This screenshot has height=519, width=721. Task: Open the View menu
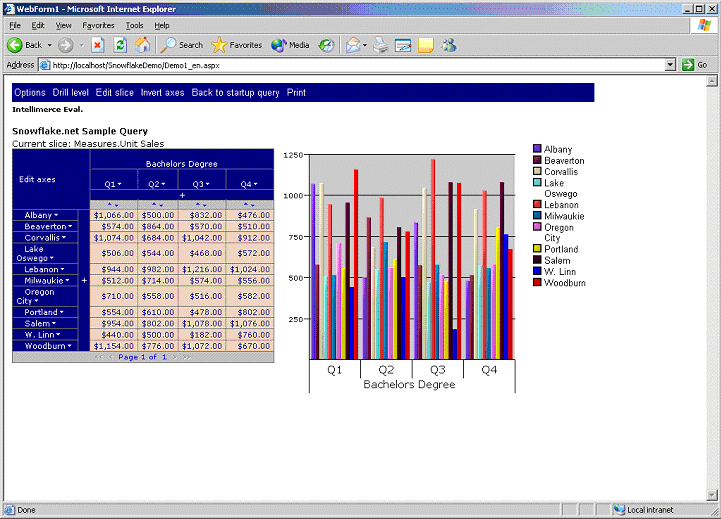point(63,25)
